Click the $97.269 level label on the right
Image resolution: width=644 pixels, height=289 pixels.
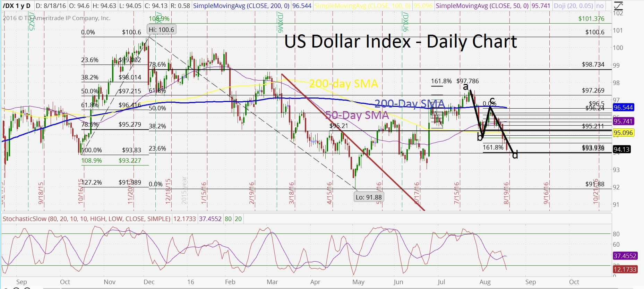click(593, 91)
